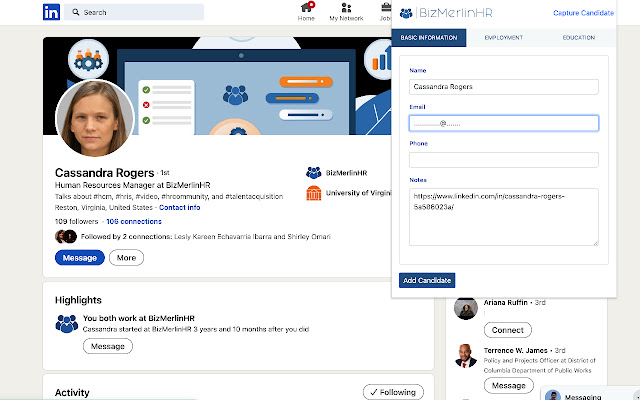Switch to Education tab
Screen dimensions: 640x400
578,38
